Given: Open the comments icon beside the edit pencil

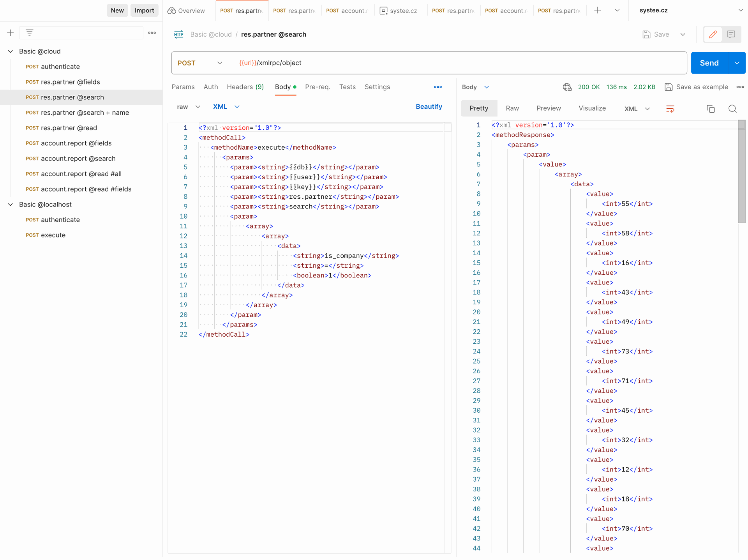Looking at the screenshot, I should [731, 34].
